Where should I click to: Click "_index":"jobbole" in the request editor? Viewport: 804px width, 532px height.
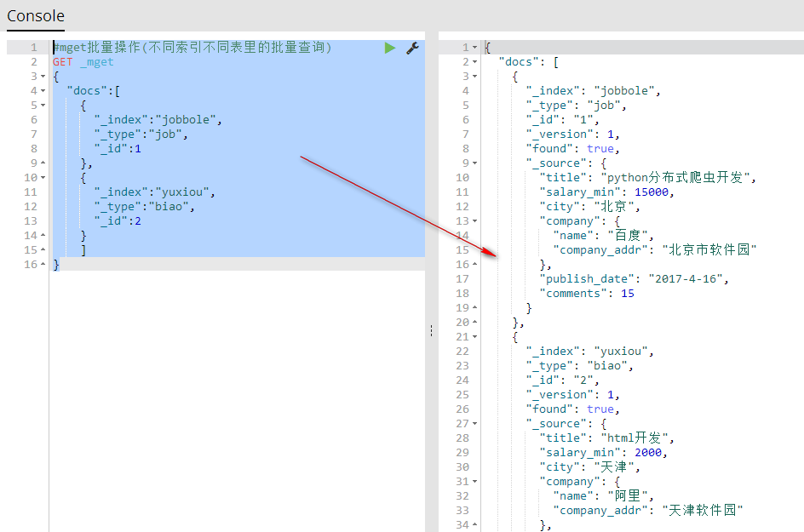pos(158,120)
